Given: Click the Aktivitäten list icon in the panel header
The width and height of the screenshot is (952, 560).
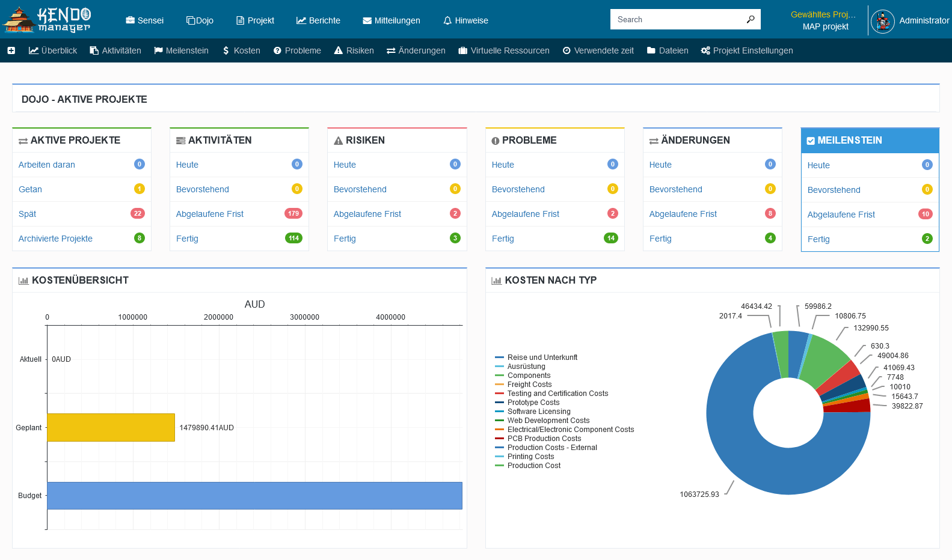Looking at the screenshot, I should coord(180,141).
